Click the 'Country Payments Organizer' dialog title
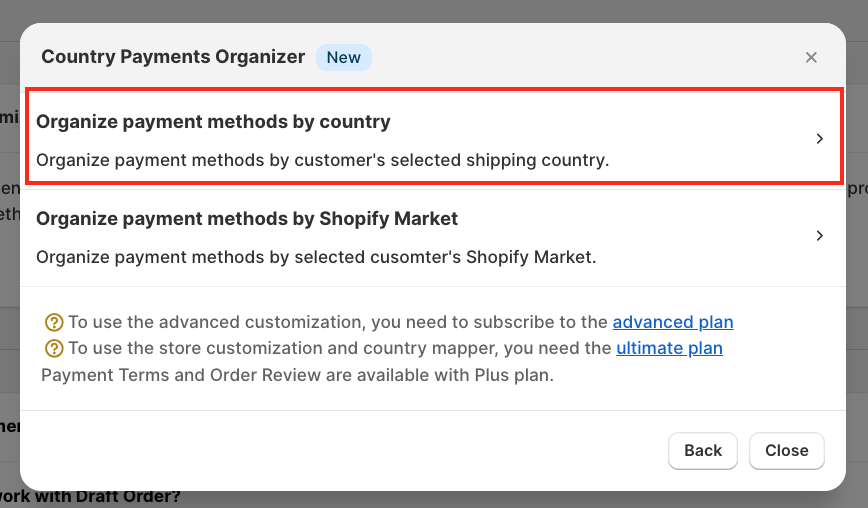The image size is (868, 508). pos(173,57)
